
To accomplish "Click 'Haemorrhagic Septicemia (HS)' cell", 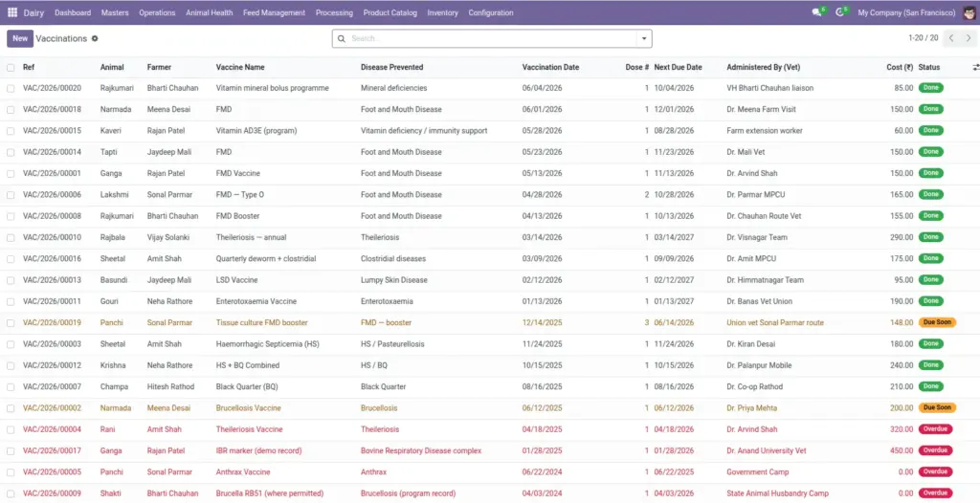I will pos(268,344).
